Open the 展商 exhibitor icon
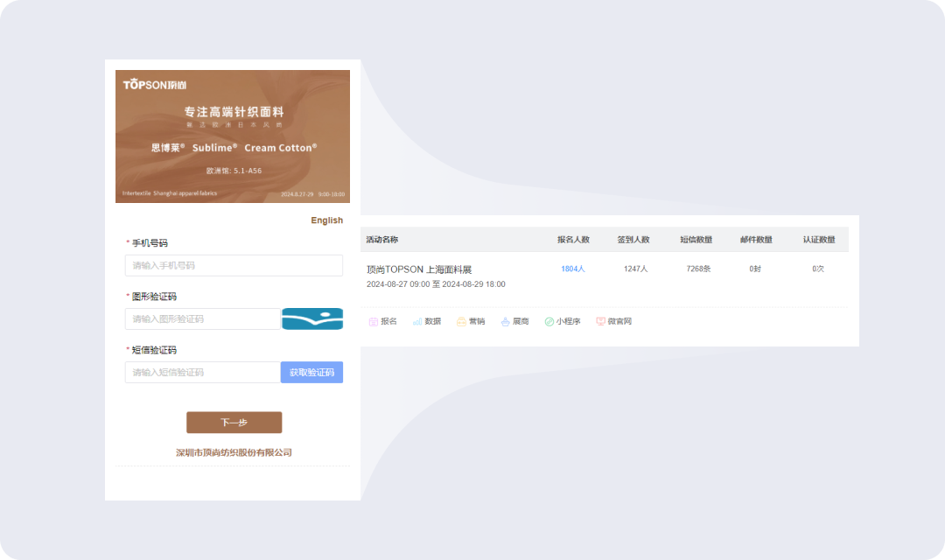The image size is (945, 560). click(x=506, y=322)
